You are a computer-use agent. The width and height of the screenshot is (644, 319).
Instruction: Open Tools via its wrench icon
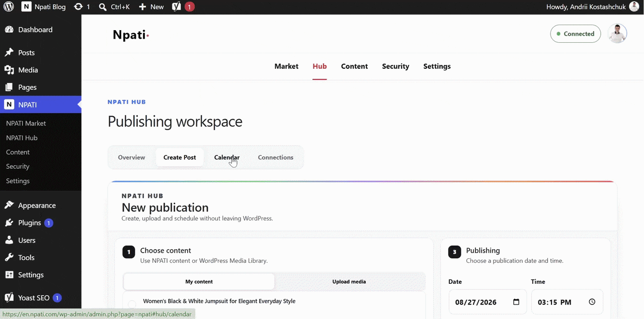(x=9, y=258)
